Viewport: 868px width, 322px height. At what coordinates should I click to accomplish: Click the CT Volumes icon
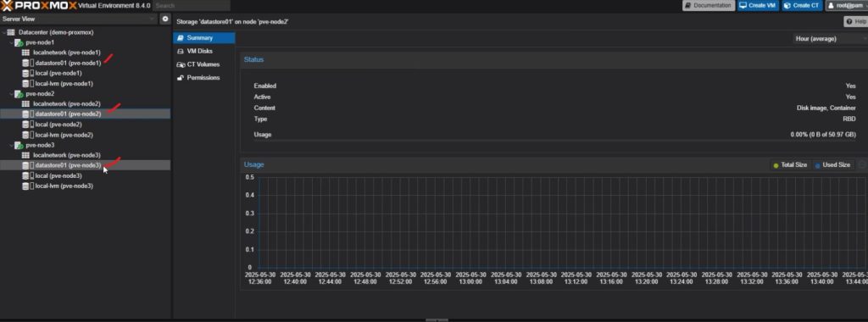point(181,64)
